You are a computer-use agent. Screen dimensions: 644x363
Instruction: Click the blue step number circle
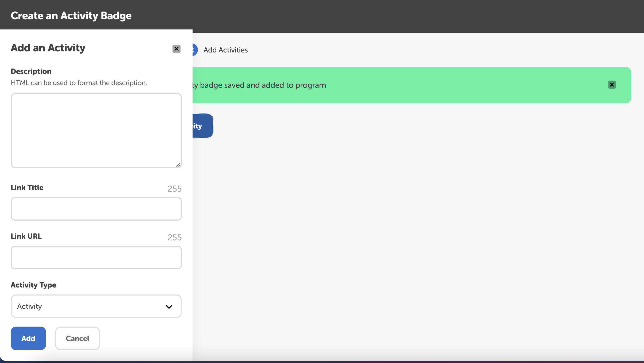click(195, 50)
